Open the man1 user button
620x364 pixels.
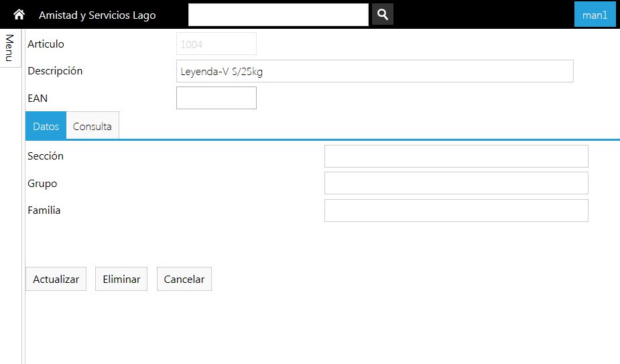point(595,15)
